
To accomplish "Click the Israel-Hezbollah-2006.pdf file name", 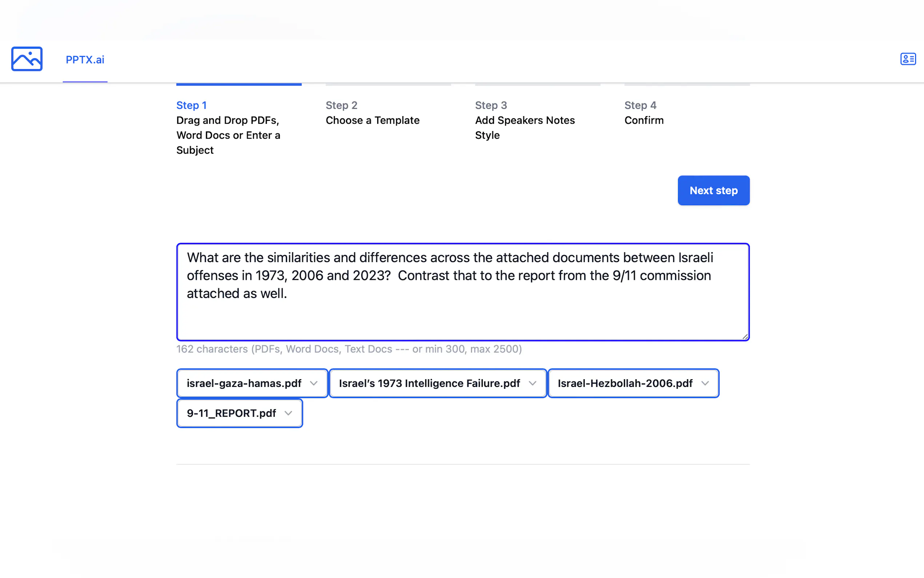I will pyautogui.click(x=625, y=383).
